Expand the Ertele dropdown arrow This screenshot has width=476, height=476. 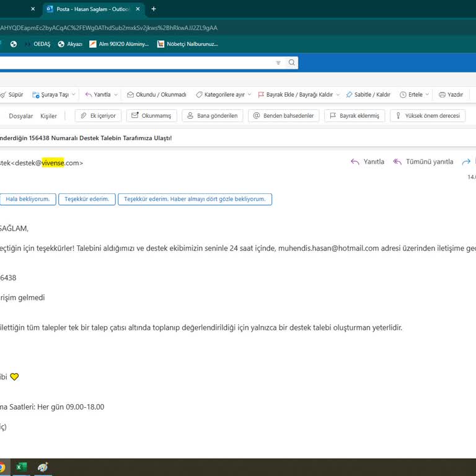pos(427,95)
